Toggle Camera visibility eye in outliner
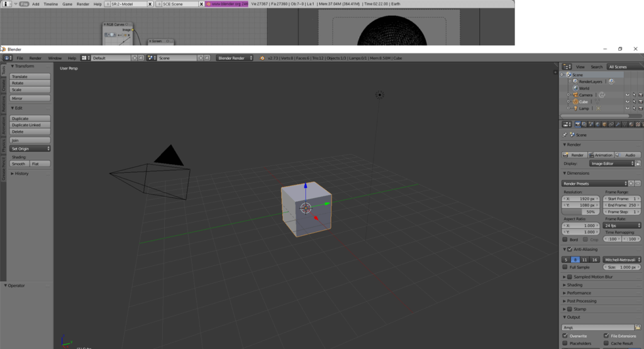The image size is (644, 349). 627,95
